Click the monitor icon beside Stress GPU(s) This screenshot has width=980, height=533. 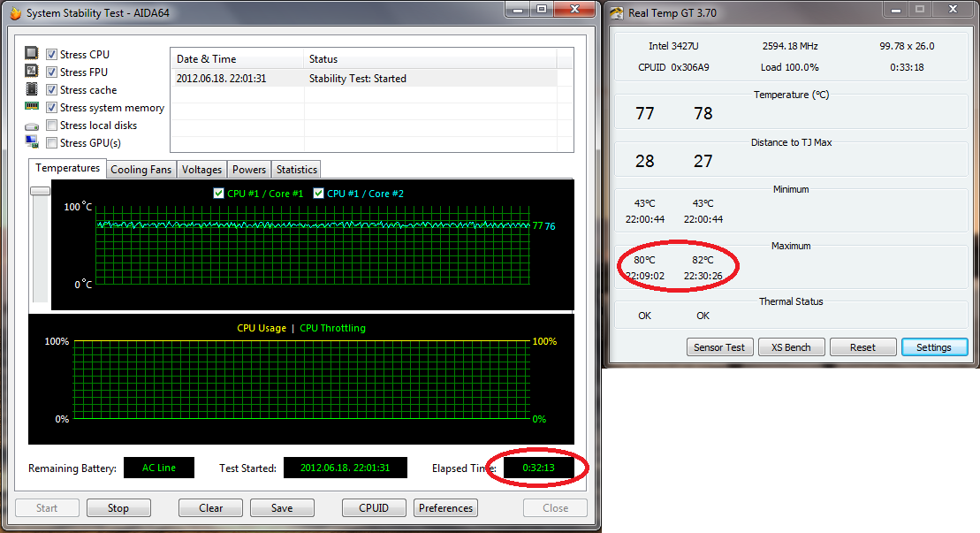pyautogui.click(x=32, y=142)
